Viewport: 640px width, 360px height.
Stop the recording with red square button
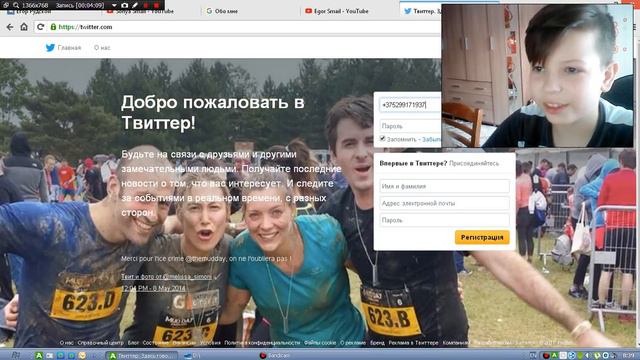156,5
